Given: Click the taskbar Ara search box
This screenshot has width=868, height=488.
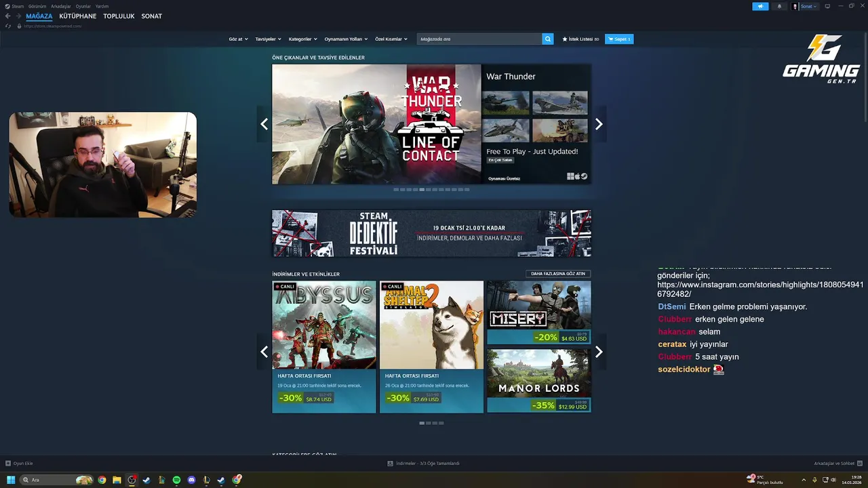Looking at the screenshot, I should [x=57, y=480].
